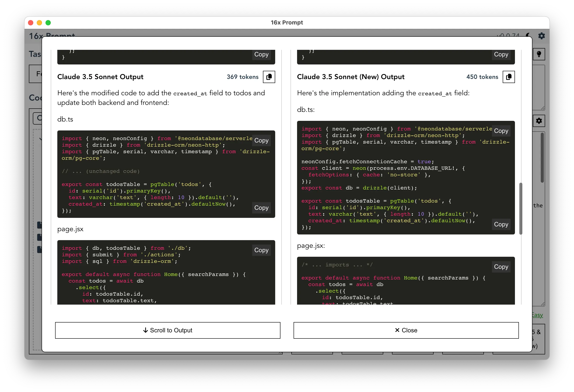Click '450 tokens' label

[482, 77]
